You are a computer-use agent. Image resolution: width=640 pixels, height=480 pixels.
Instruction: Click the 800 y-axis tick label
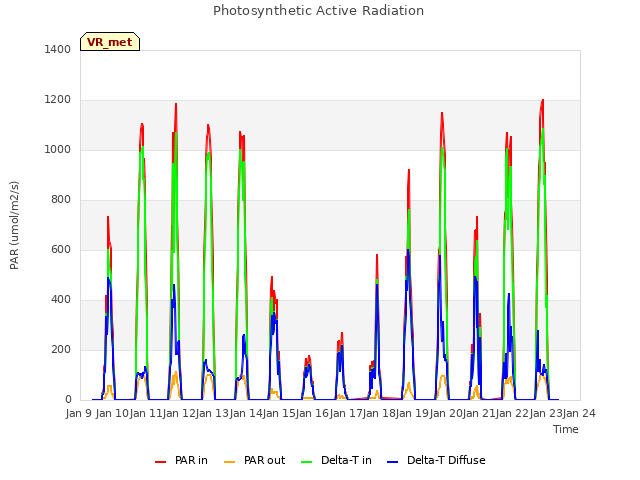[x=61, y=200]
